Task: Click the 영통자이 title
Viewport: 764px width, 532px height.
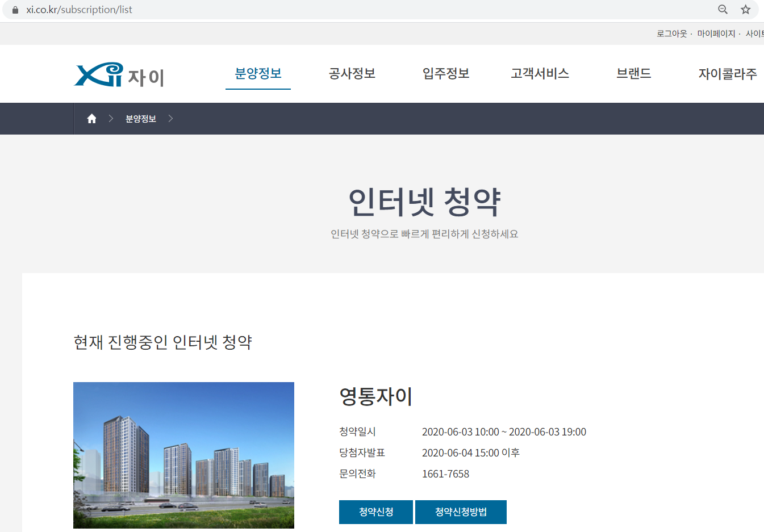Action: [x=375, y=396]
